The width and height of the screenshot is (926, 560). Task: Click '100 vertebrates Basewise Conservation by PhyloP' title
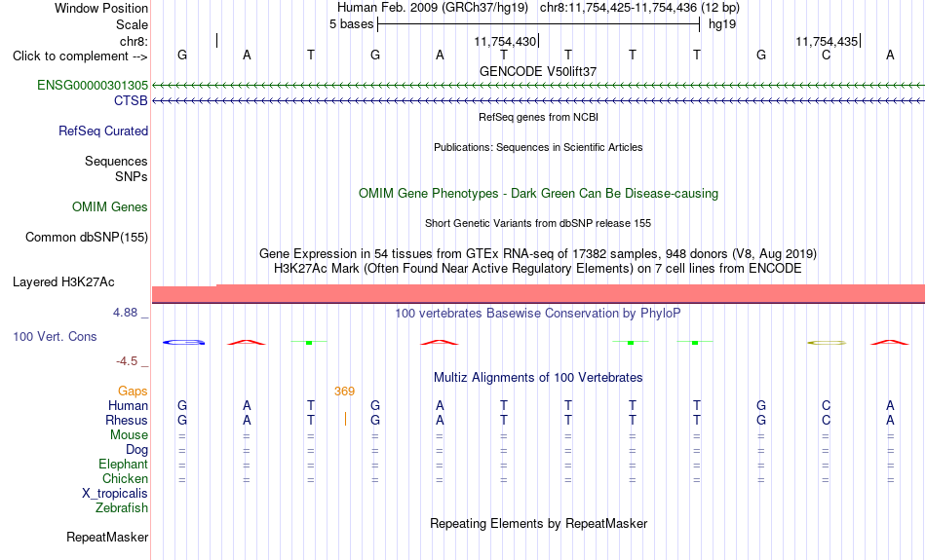click(x=538, y=314)
